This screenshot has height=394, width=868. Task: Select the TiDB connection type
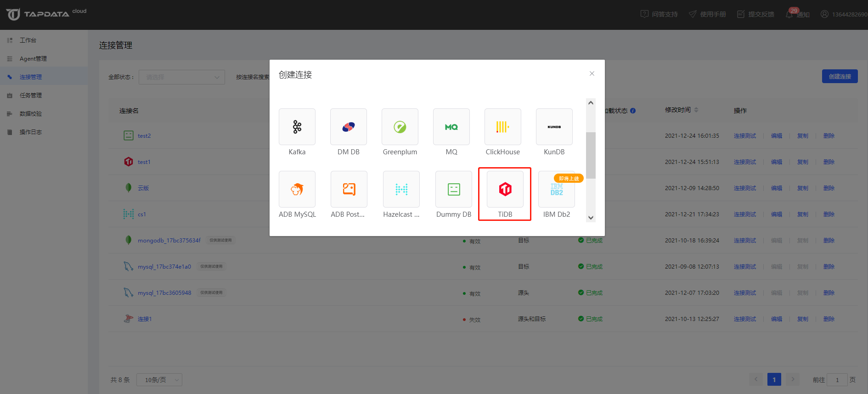pyautogui.click(x=505, y=189)
